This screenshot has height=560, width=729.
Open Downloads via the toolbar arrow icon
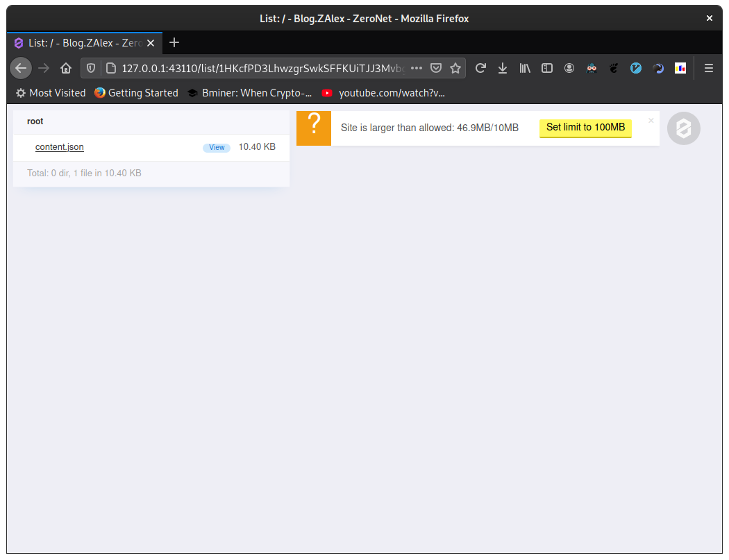click(x=503, y=68)
